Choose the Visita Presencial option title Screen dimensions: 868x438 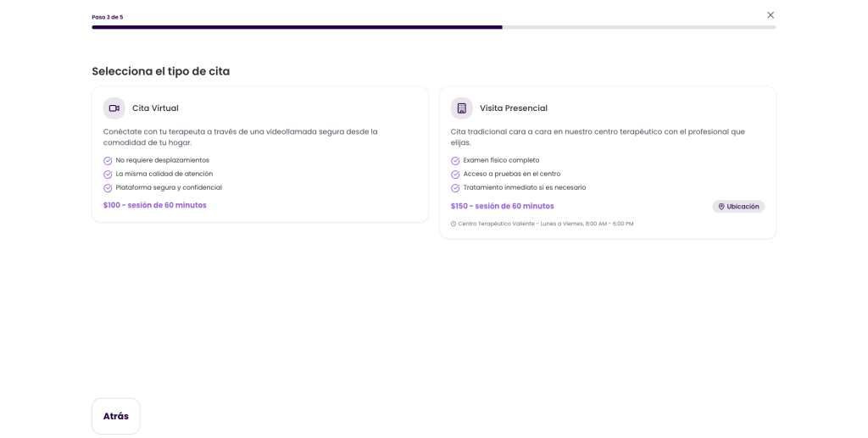coord(513,108)
